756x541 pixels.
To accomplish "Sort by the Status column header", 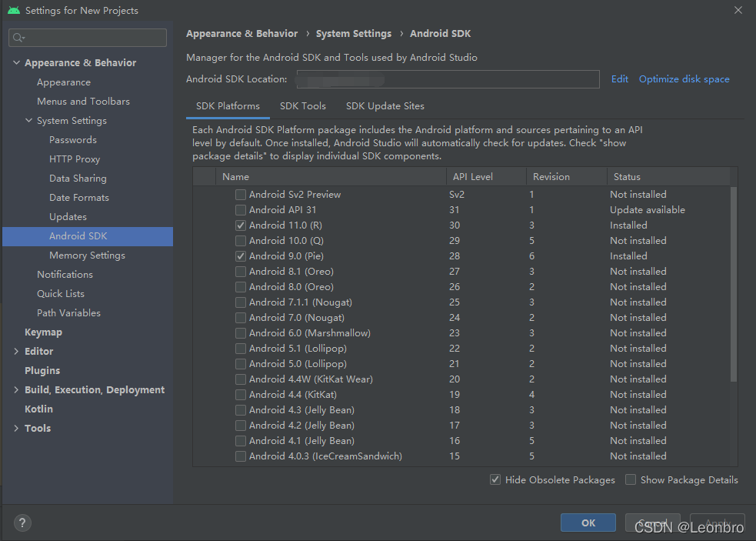I will point(669,177).
